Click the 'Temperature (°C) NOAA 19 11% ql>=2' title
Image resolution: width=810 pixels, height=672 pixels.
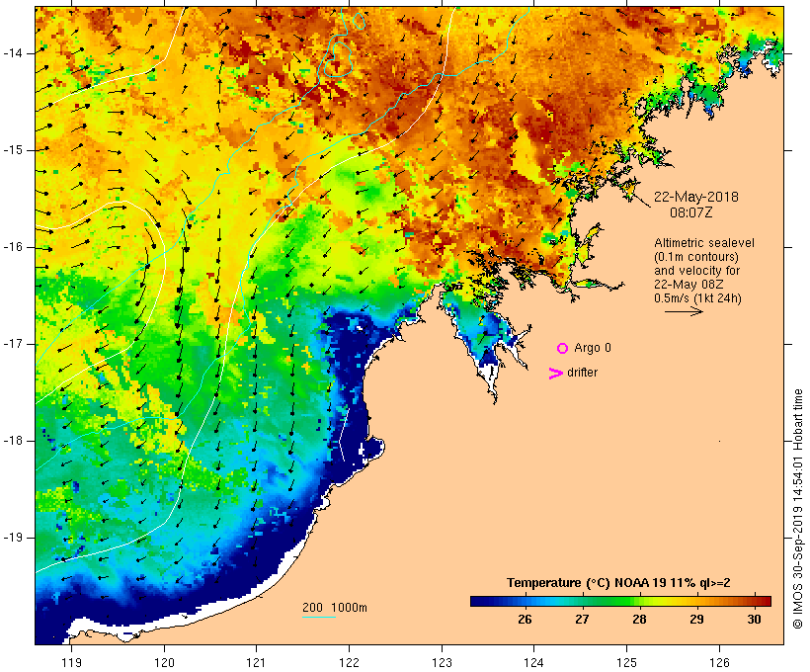[x=618, y=583]
